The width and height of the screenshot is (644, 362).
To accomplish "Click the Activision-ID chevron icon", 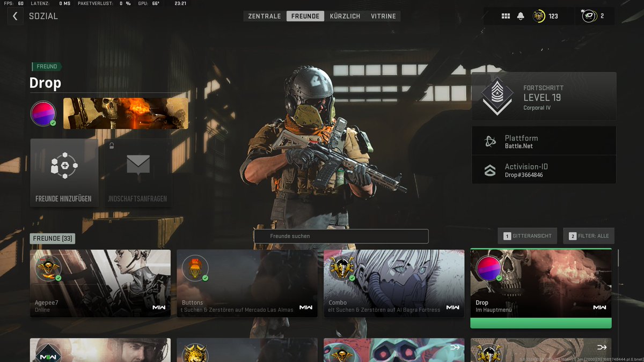I will coord(489,171).
